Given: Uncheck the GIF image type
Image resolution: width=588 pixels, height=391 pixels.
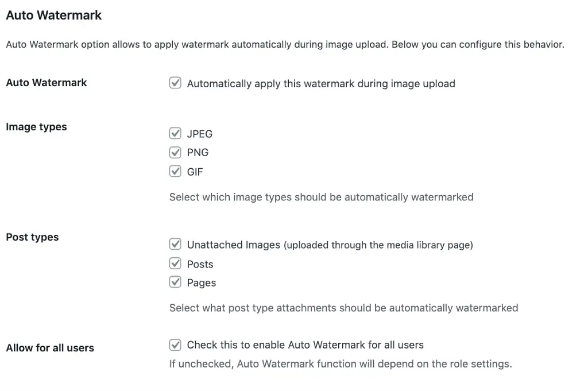Looking at the screenshot, I should point(175,171).
